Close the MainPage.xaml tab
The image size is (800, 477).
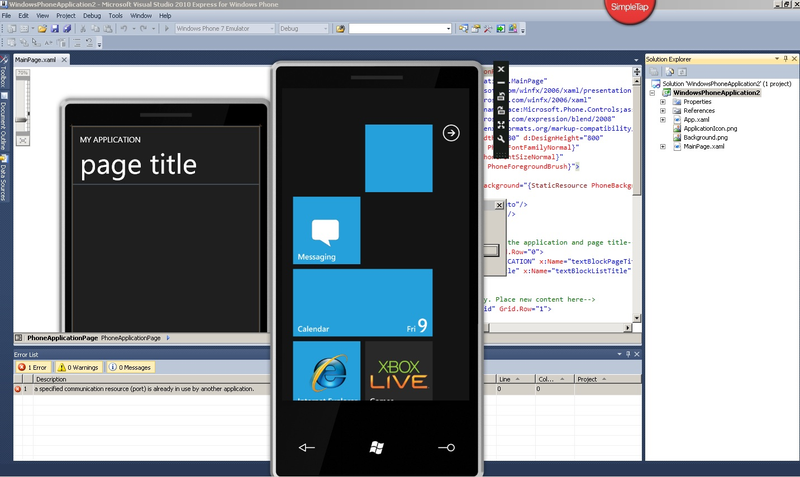click(64, 60)
